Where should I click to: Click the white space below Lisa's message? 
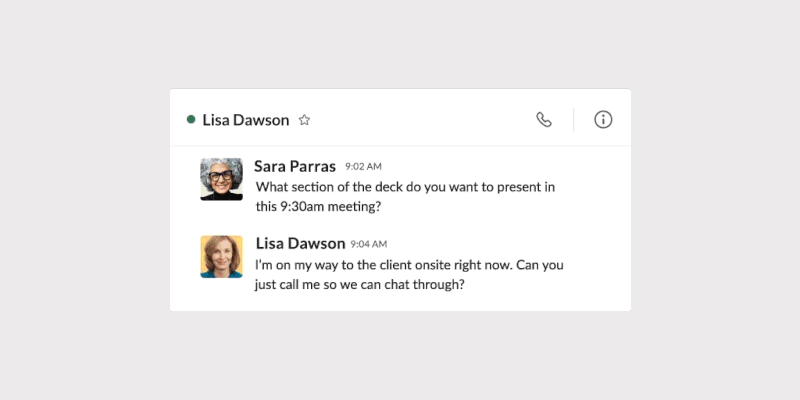pos(400,302)
